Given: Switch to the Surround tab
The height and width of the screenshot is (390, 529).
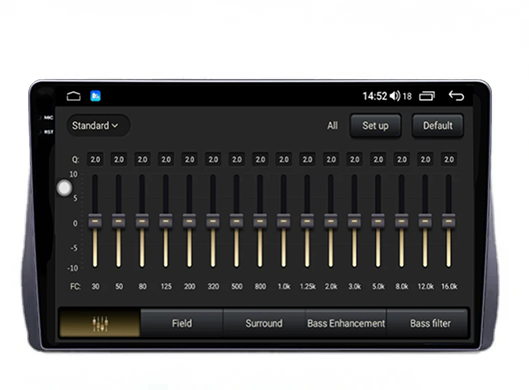Looking at the screenshot, I should pyautogui.click(x=264, y=323).
